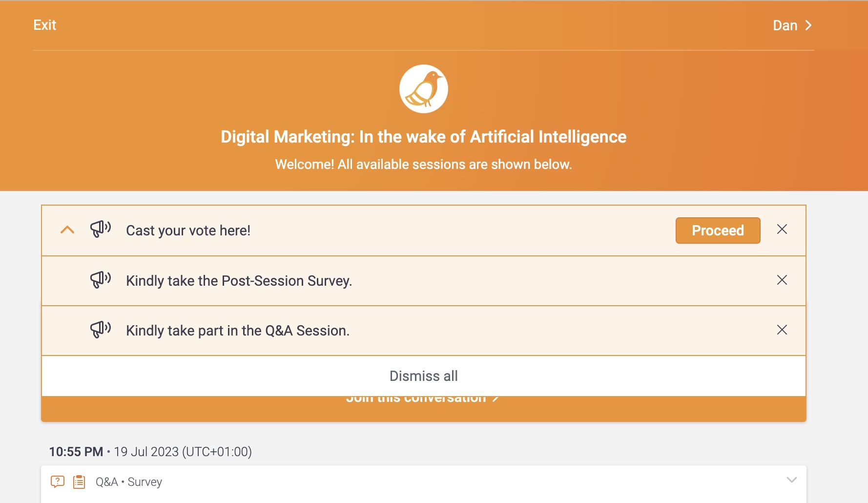Click Dismiss all notifications
This screenshot has width=868, height=503.
click(424, 376)
